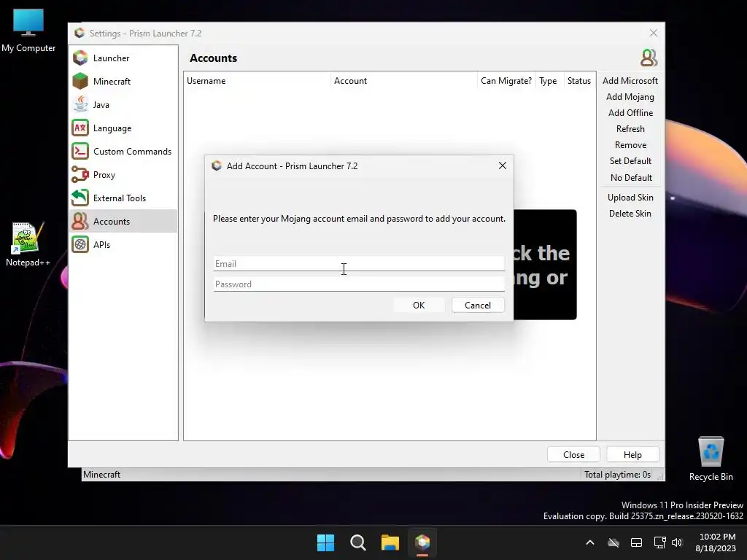The image size is (747, 560).
Task: Click Prism icon in Add Account dialog title
Action: point(217,166)
